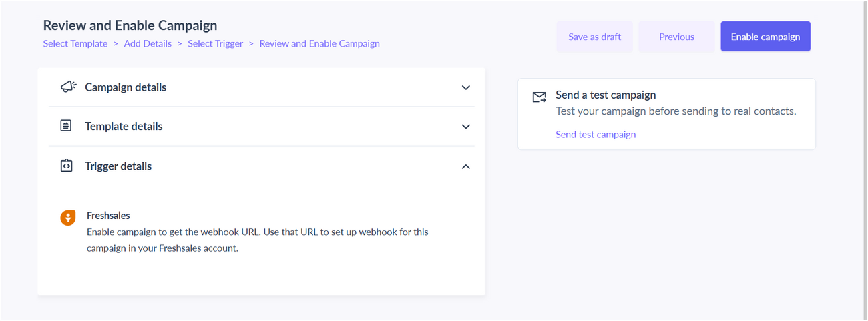This screenshot has height=321, width=868.
Task: Expand the Template details chevron
Action: tap(466, 127)
